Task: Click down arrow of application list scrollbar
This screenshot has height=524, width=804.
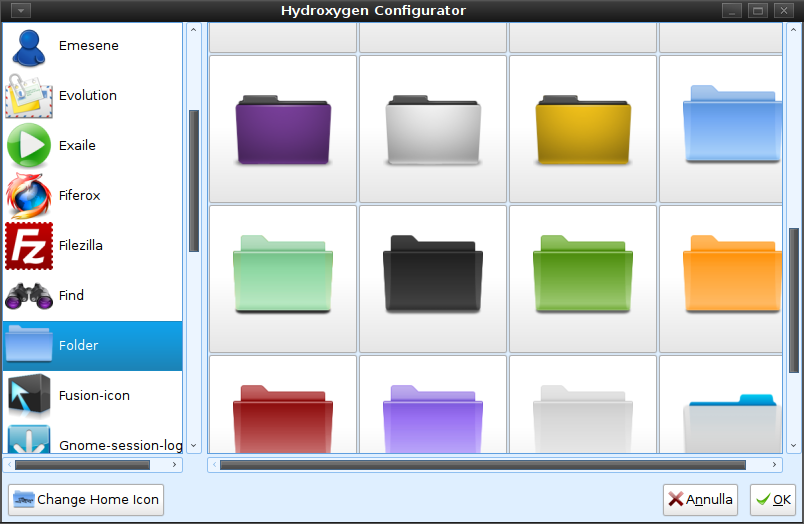Action: click(x=193, y=446)
